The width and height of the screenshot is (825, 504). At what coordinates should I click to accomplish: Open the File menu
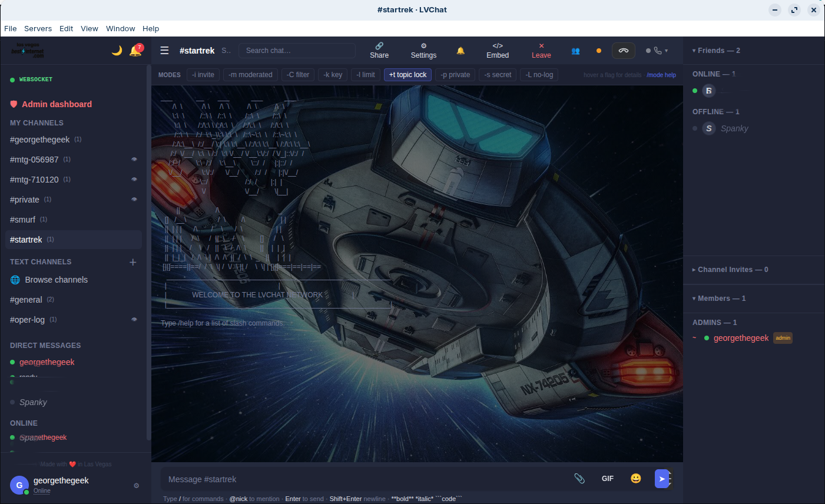[11, 28]
